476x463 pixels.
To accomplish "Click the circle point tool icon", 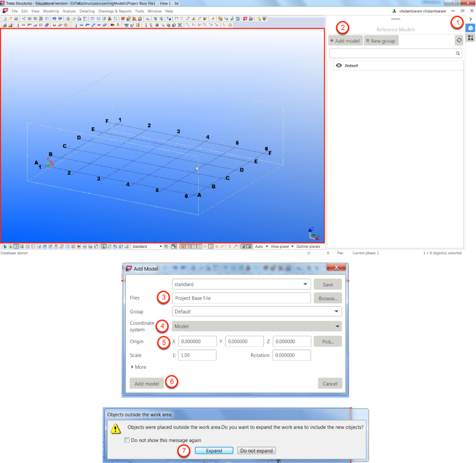I will [230, 25].
